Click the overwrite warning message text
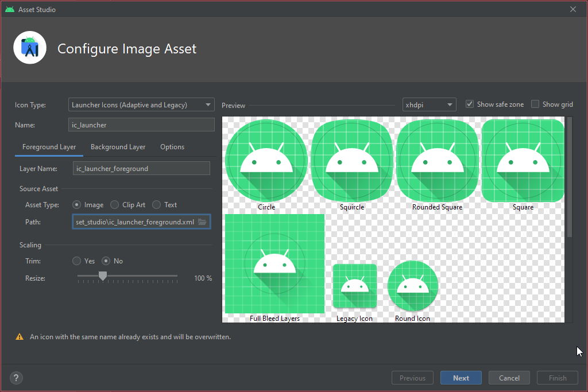This screenshot has height=392, width=588. (130, 337)
